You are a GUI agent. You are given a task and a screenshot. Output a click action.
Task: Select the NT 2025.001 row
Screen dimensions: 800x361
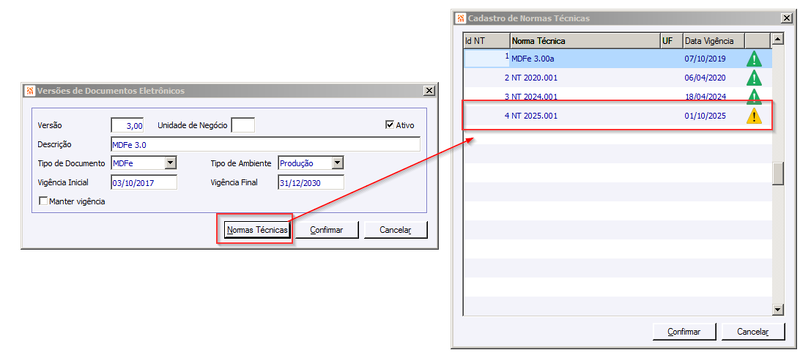pyautogui.click(x=617, y=116)
